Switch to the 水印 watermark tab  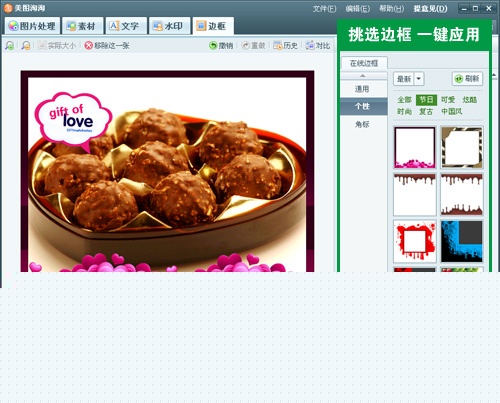click(169, 26)
